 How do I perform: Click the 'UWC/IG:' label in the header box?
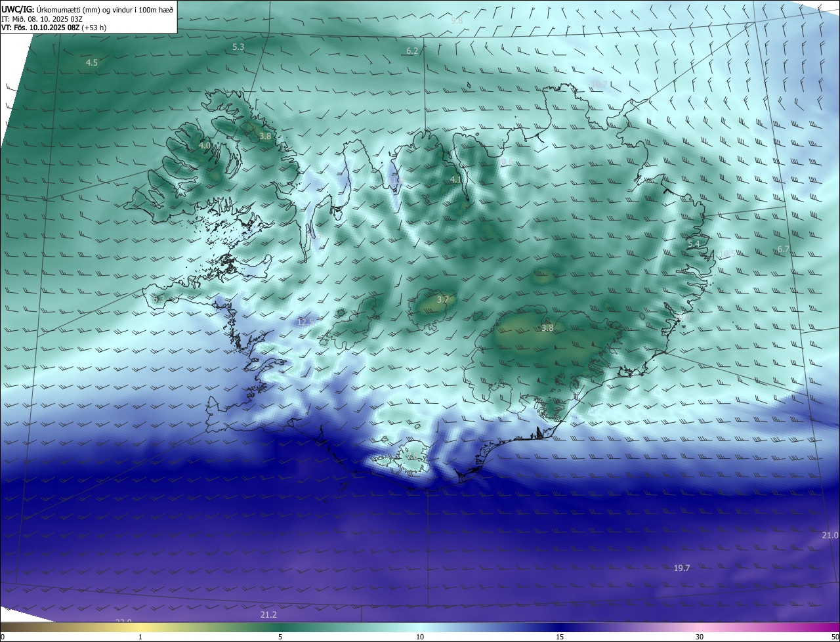[x=18, y=10]
